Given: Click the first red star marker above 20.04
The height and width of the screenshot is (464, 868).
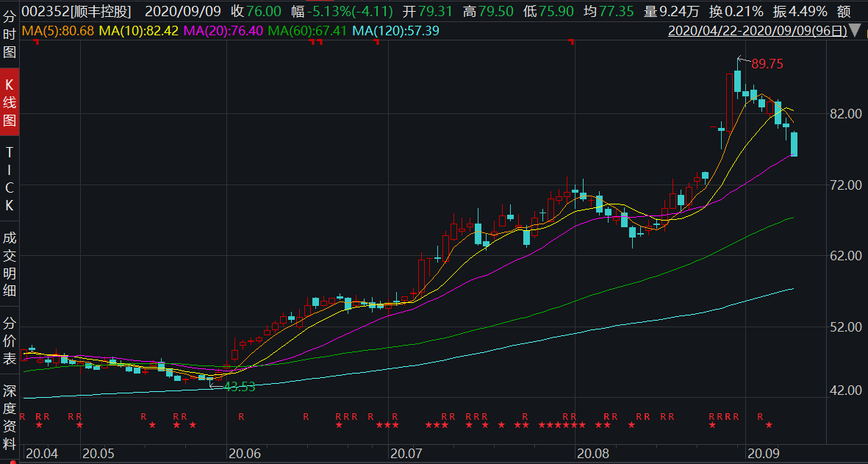Looking at the screenshot, I should (x=39, y=425).
